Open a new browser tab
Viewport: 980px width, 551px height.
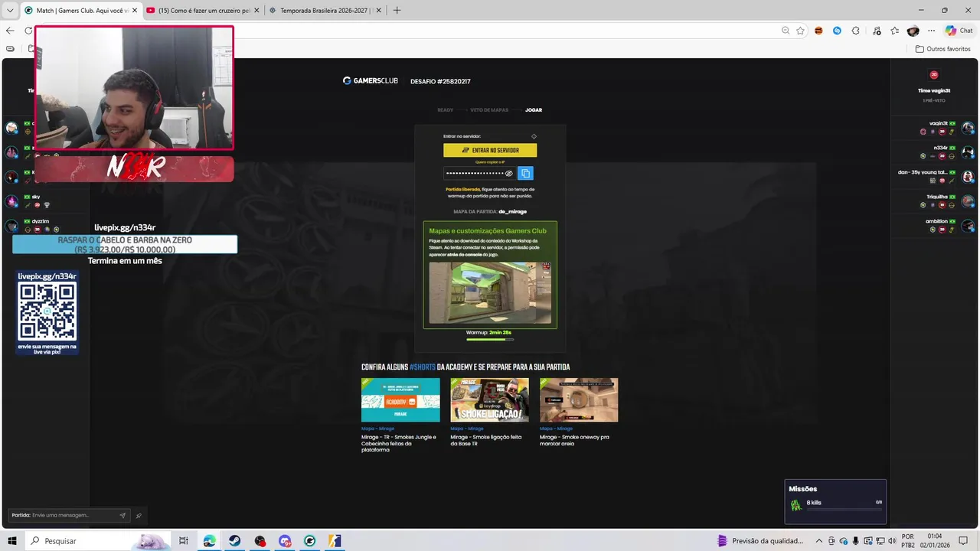pos(397,11)
